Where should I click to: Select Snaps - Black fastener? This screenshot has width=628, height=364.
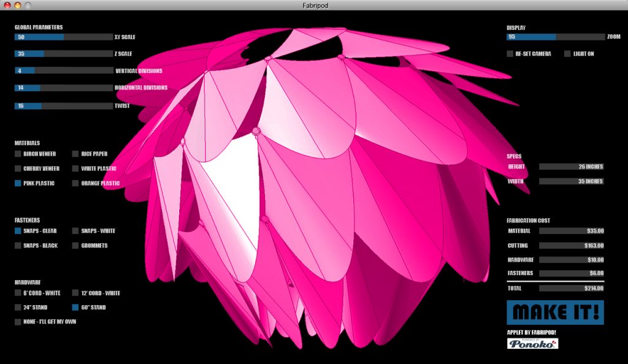(18, 246)
